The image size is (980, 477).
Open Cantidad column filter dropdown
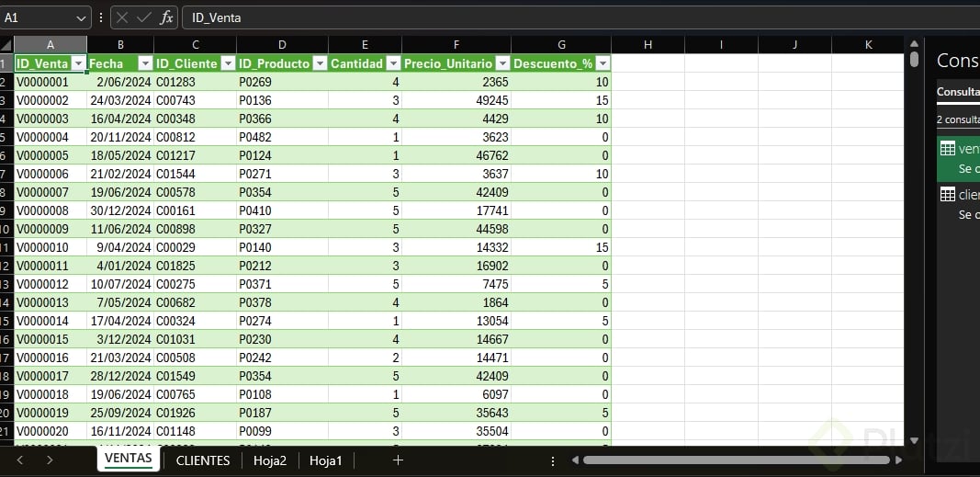[x=393, y=63]
